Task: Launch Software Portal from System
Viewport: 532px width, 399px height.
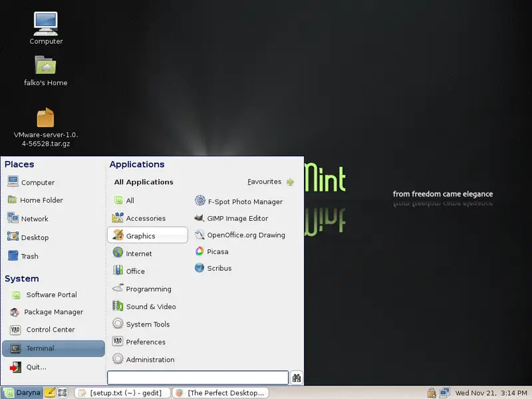Action: (53, 295)
